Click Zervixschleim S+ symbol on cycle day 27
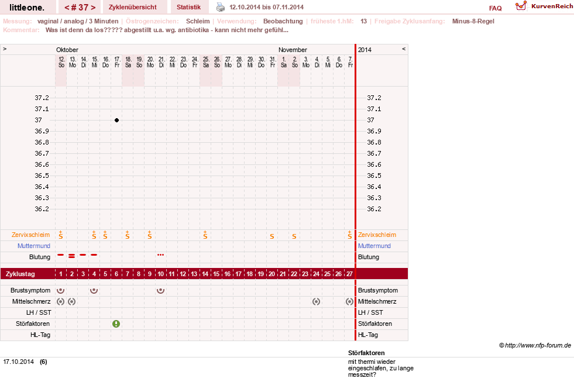This screenshot has width=574, height=392. 350,235
